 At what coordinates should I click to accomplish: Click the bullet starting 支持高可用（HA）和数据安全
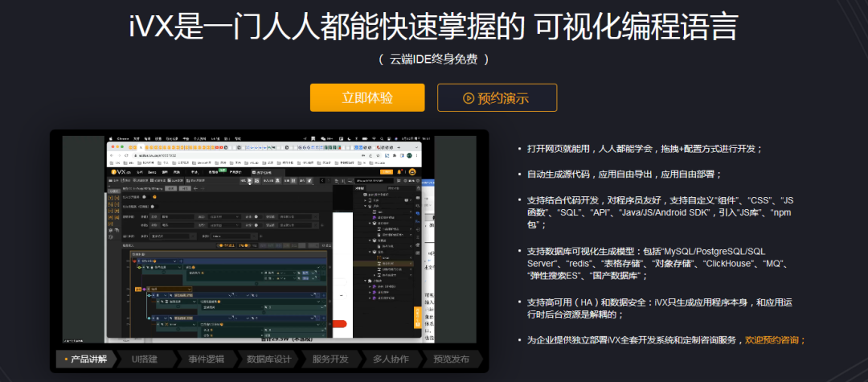pyautogui.click(x=660, y=308)
